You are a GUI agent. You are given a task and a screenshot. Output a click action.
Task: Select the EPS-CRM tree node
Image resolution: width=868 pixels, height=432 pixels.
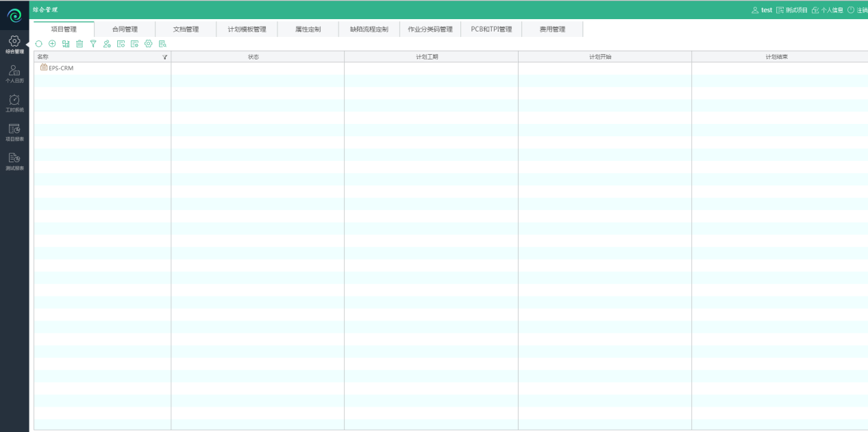point(60,68)
